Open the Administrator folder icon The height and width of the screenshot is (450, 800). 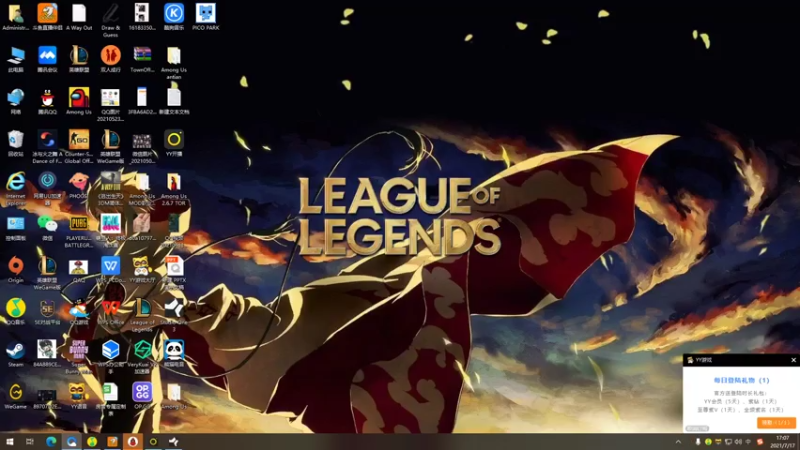[15, 14]
